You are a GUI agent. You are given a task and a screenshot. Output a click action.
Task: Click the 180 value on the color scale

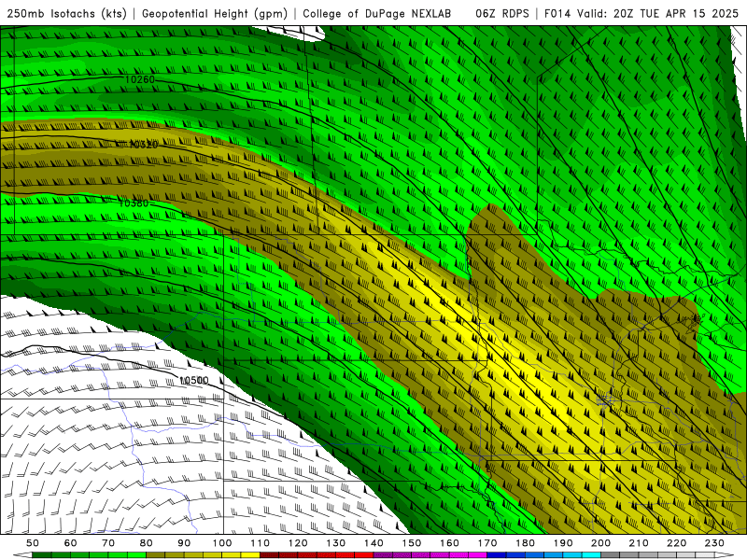tap(525, 543)
